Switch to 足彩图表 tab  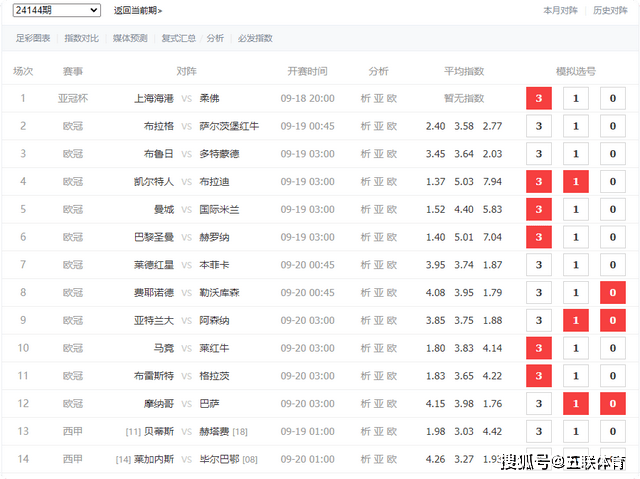pos(33,38)
